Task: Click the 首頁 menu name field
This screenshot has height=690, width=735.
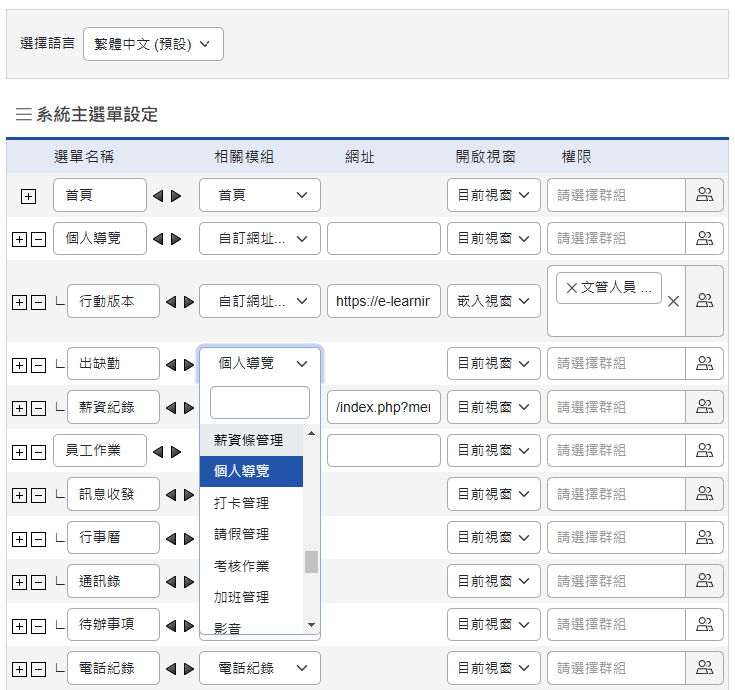Action: coord(100,195)
